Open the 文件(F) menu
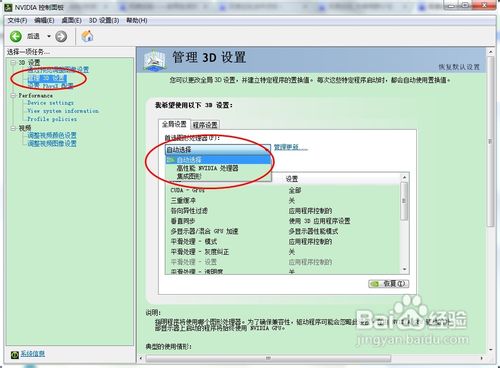 click(x=17, y=20)
